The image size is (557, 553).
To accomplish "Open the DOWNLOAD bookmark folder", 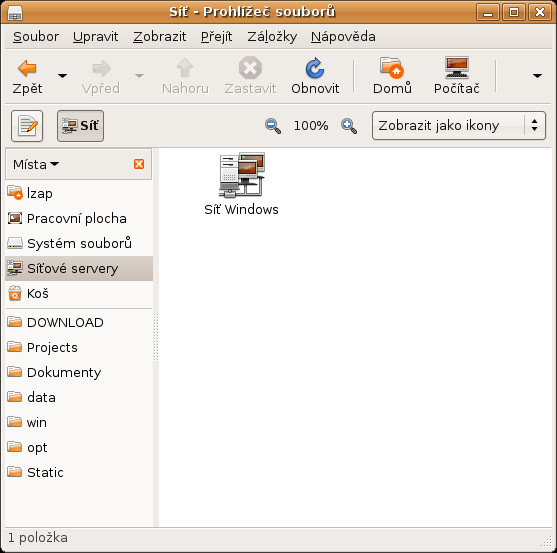I will 79,322.
